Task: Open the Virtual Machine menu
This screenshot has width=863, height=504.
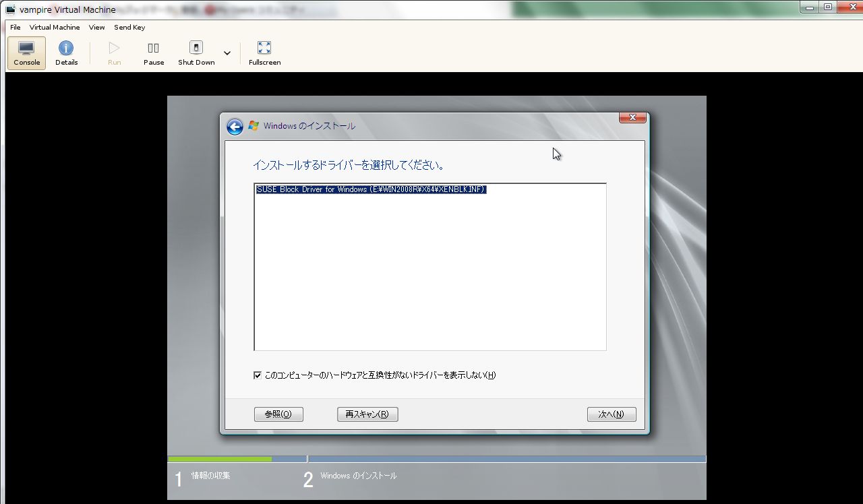Action: point(55,27)
